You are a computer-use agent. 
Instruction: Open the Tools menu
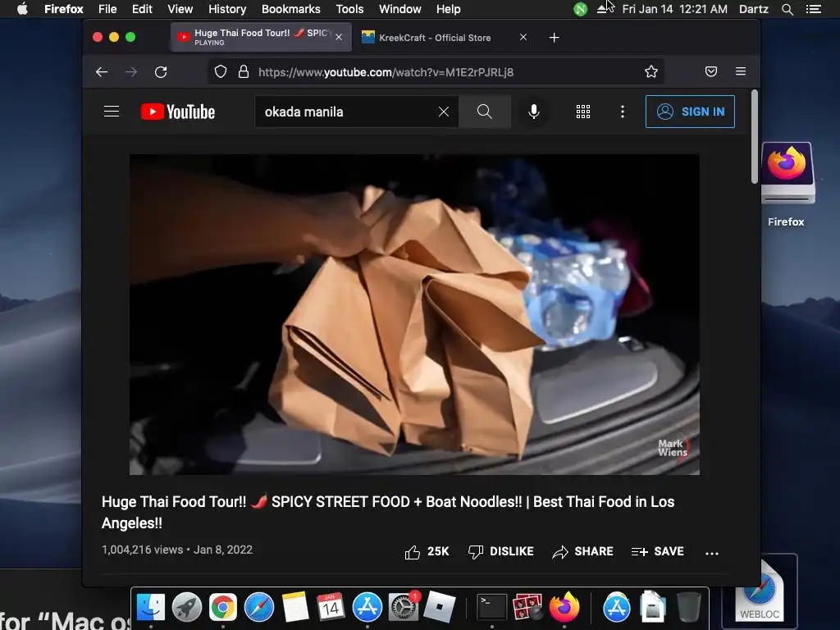click(349, 9)
